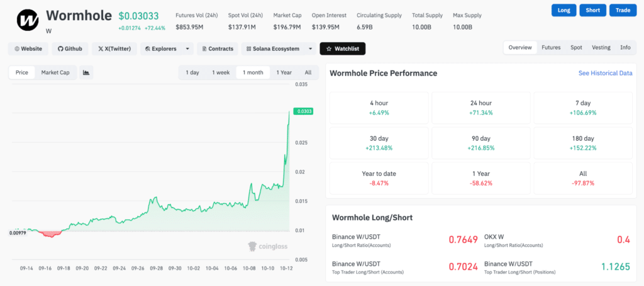Click the blue Trade button

click(623, 10)
